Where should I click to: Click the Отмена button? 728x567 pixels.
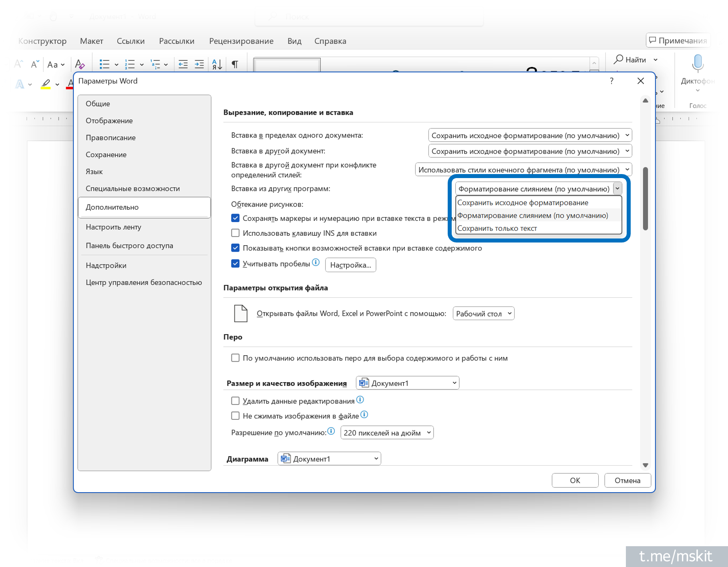[627, 480]
